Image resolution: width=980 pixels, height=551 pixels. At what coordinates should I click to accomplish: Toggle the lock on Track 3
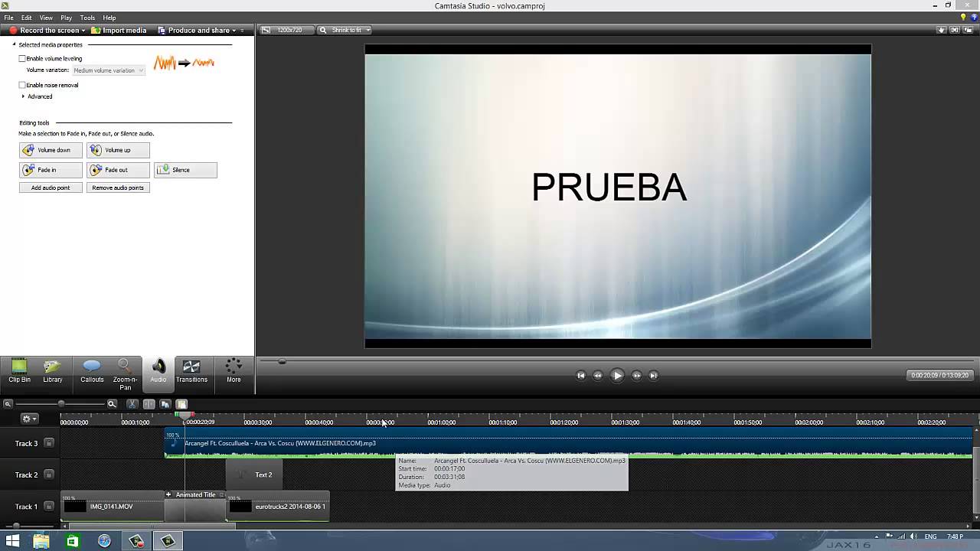[x=48, y=443]
